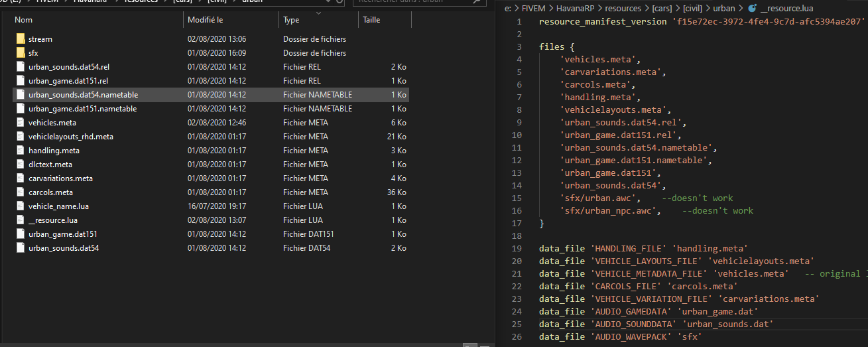The width and height of the screenshot is (868, 347).
Task: Click file icon of urban_sounds.dat54
Action: [20, 248]
